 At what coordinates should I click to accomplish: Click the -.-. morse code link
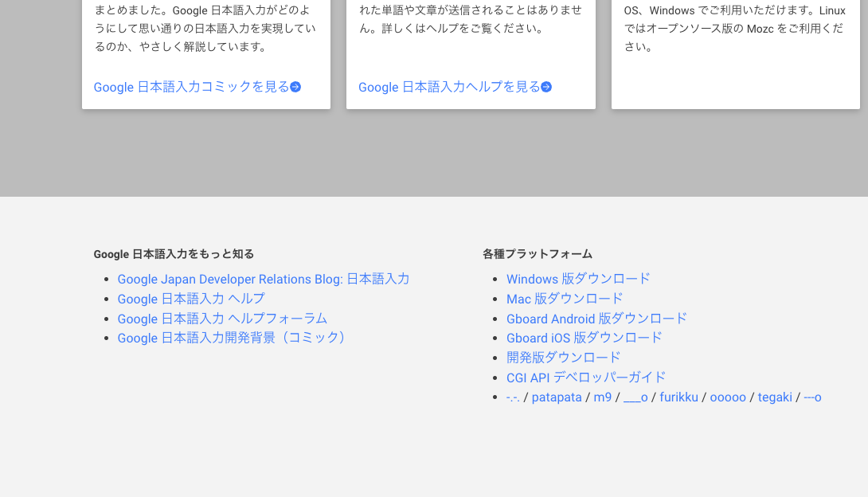(x=513, y=397)
